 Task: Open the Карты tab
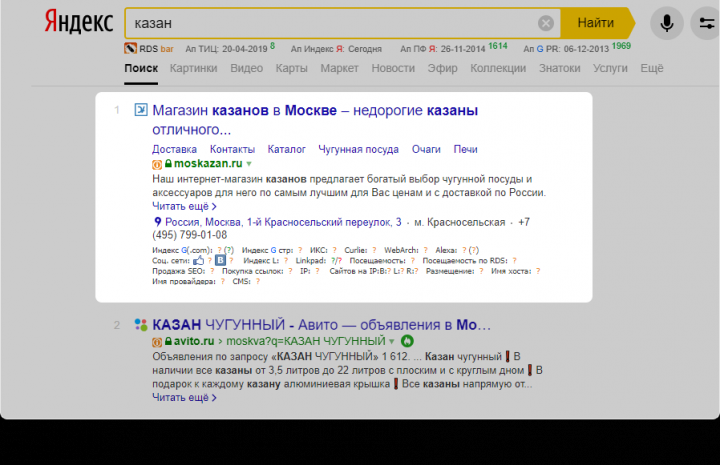coord(292,68)
